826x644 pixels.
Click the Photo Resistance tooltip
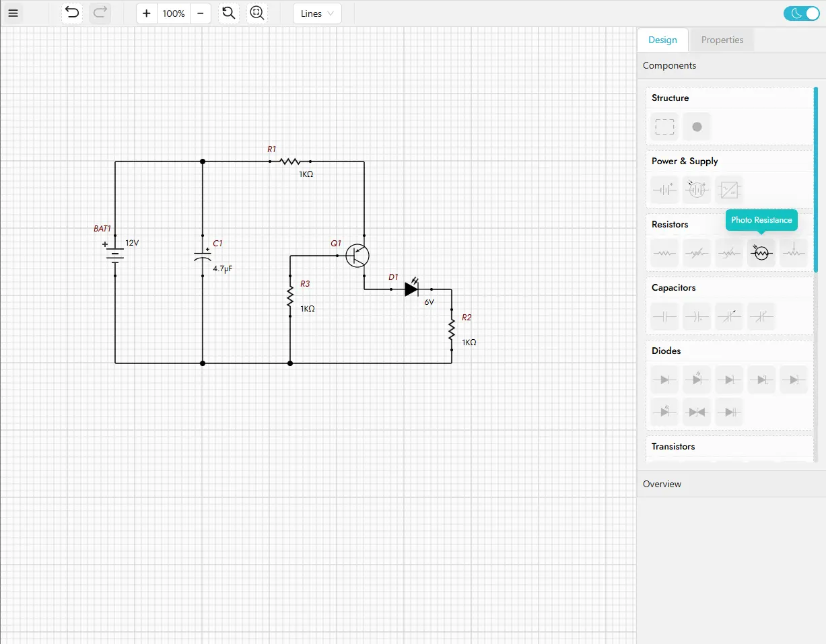point(761,220)
